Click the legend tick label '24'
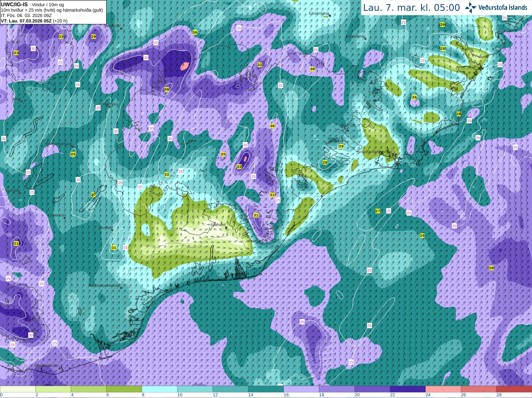This screenshot has width=532, height=398. coord(428,395)
